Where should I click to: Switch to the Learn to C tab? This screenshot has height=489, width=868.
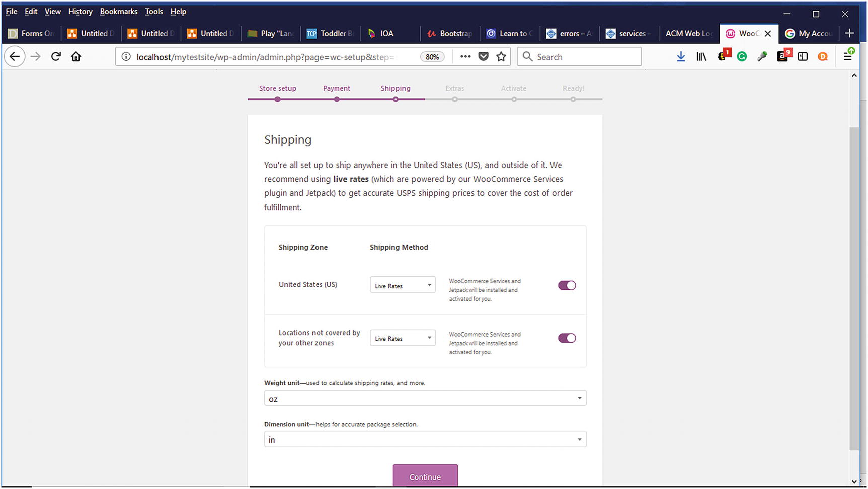click(510, 34)
